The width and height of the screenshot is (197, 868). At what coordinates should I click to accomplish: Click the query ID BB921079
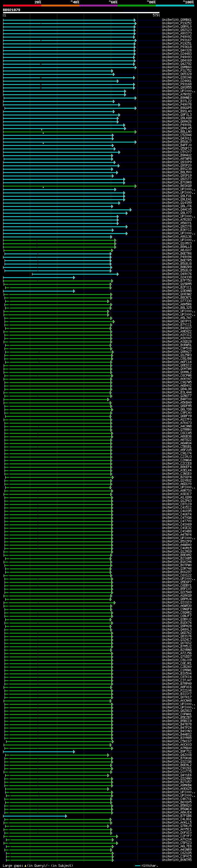click(11, 10)
